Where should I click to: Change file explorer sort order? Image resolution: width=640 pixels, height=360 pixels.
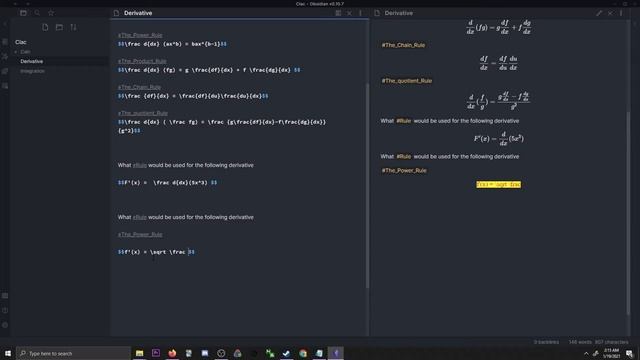tap(73, 27)
